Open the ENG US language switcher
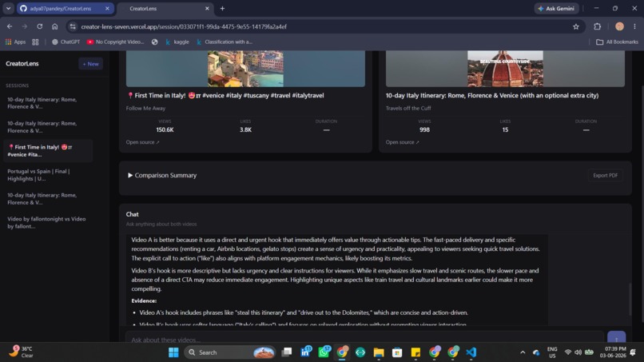Image resolution: width=644 pixels, height=362 pixels. (x=552, y=352)
